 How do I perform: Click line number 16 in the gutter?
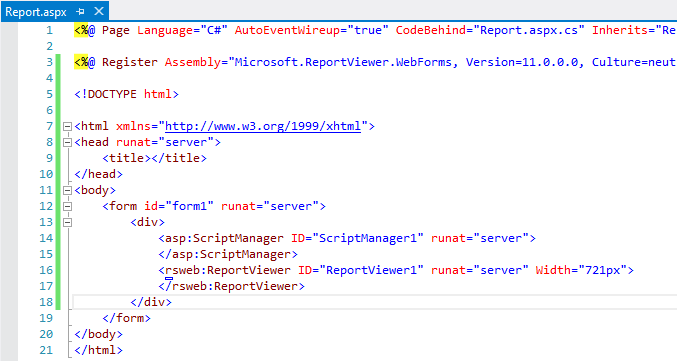point(46,270)
